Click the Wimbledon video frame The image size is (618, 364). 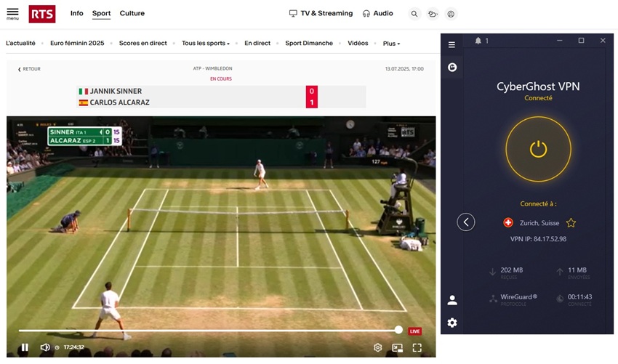click(221, 236)
